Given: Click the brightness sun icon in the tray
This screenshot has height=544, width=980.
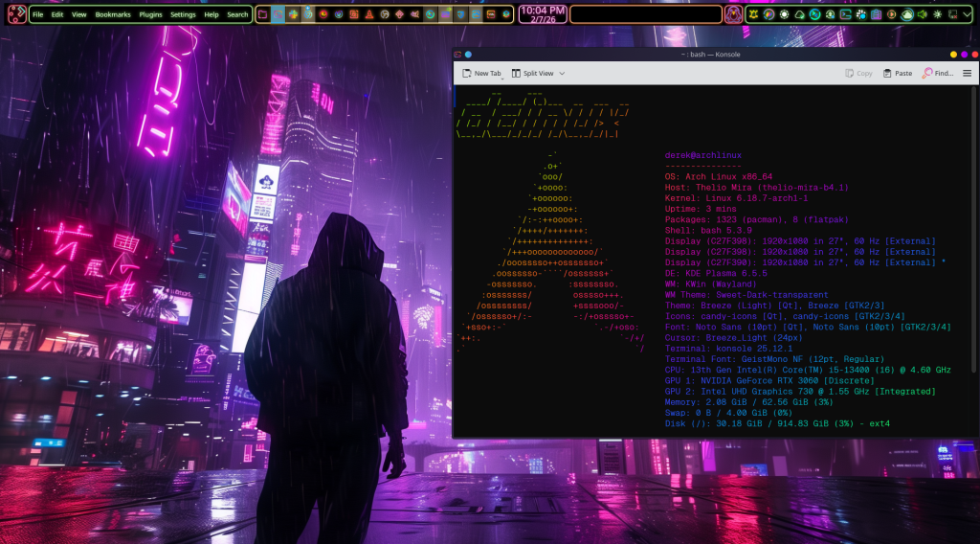Looking at the screenshot, I should pyautogui.click(x=937, y=14).
